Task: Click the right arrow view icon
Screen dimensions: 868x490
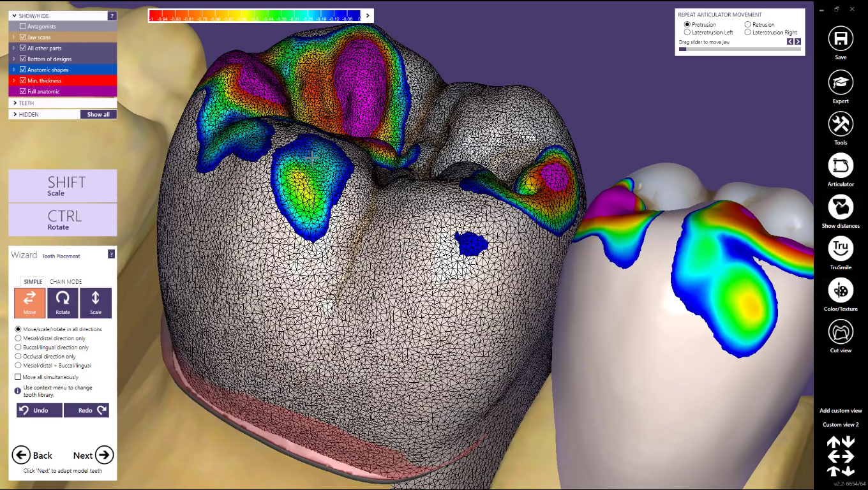Action: (848, 457)
